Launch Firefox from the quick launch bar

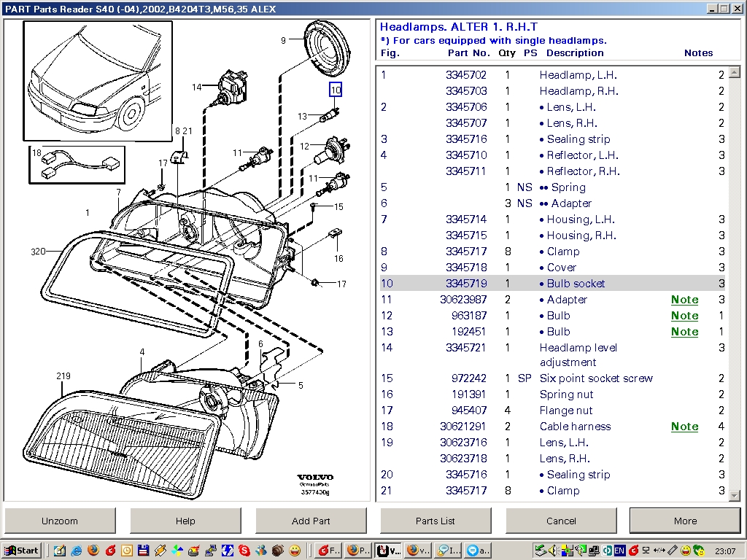93,551
